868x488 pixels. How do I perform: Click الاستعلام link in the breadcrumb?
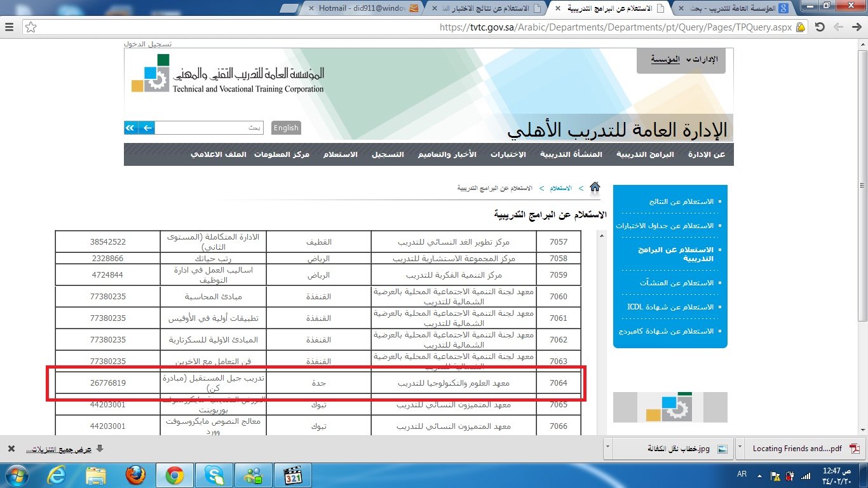pos(560,188)
